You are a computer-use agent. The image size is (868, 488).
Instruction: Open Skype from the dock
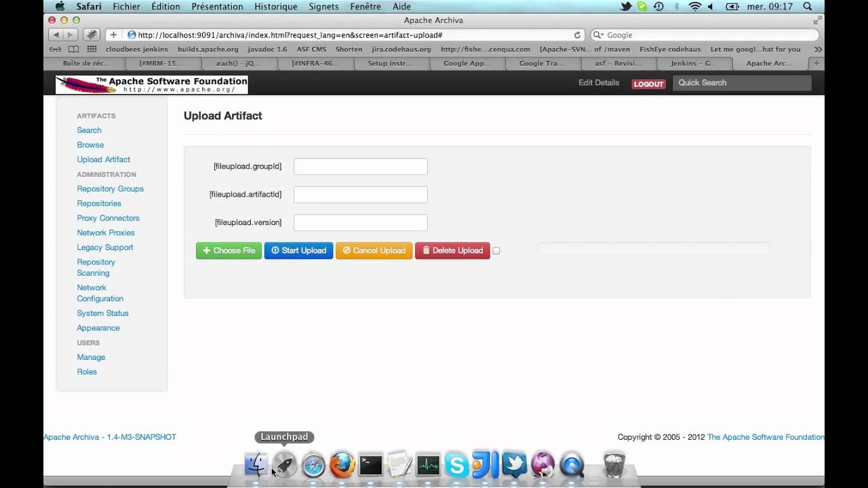tap(456, 465)
